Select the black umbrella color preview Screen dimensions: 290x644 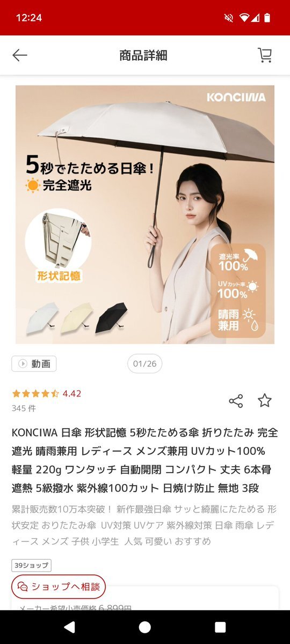click(111, 317)
